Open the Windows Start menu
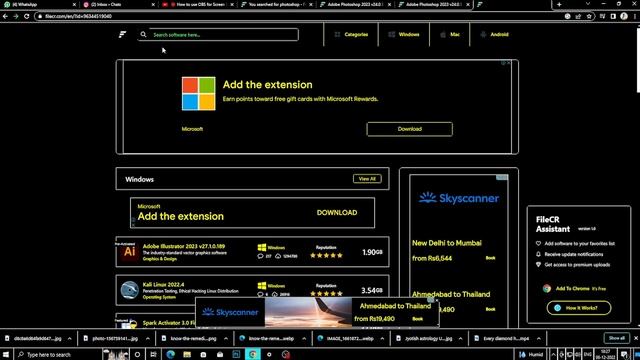 [x=6, y=354]
